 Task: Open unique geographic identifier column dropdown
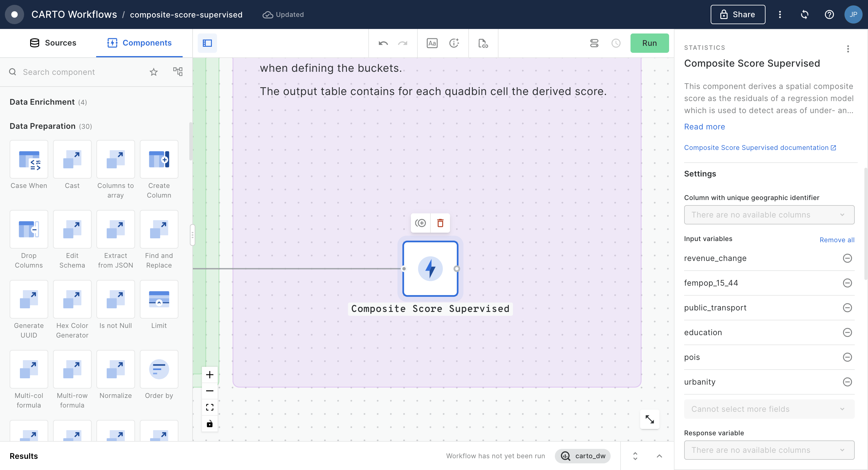tap(769, 215)
